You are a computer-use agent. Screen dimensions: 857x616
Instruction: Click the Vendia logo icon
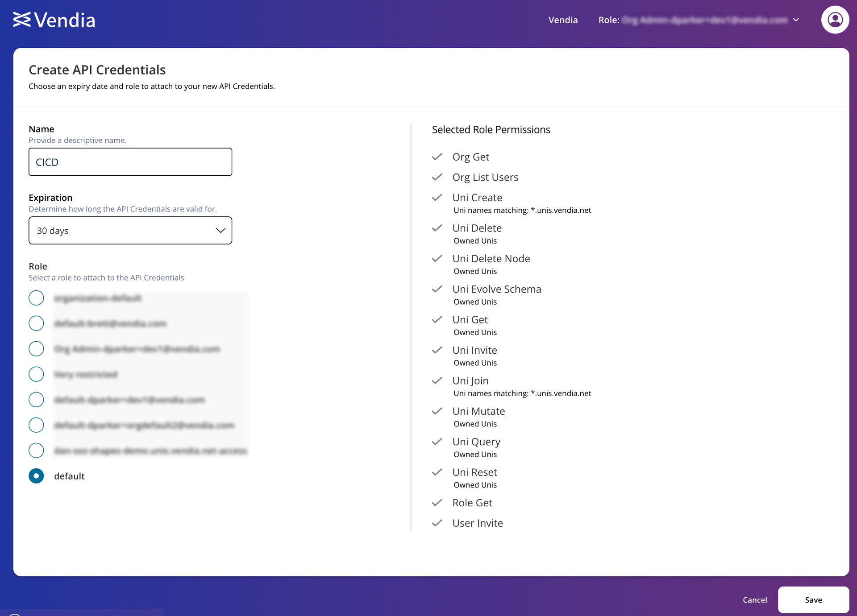(x=22, y=20)
